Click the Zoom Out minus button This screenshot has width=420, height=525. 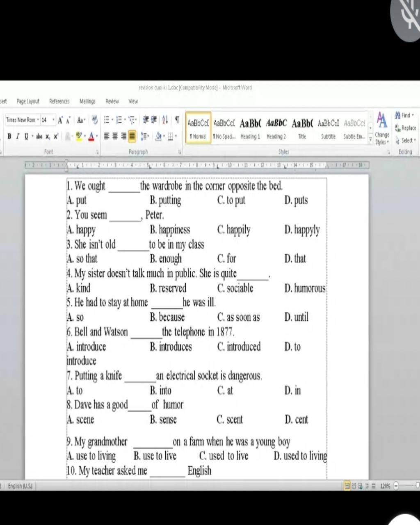(396, 486)
